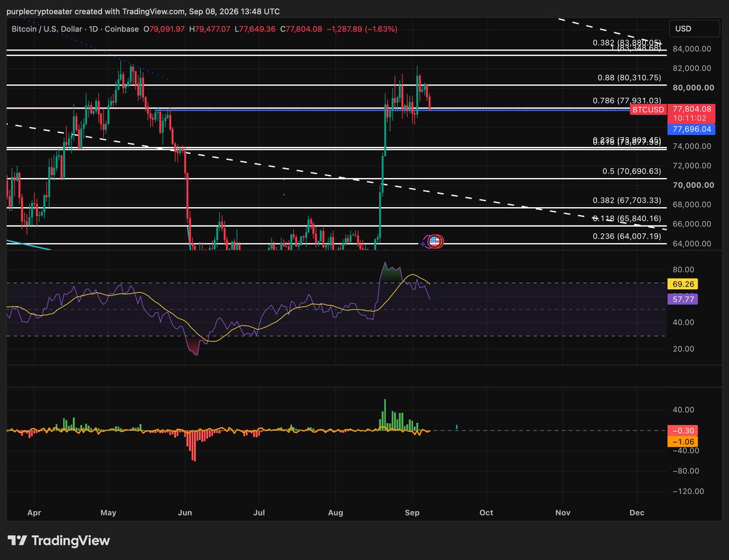Click the US flag economic event marker
The height and width of the screenshot is (560, 729).
tap(434, 242)
